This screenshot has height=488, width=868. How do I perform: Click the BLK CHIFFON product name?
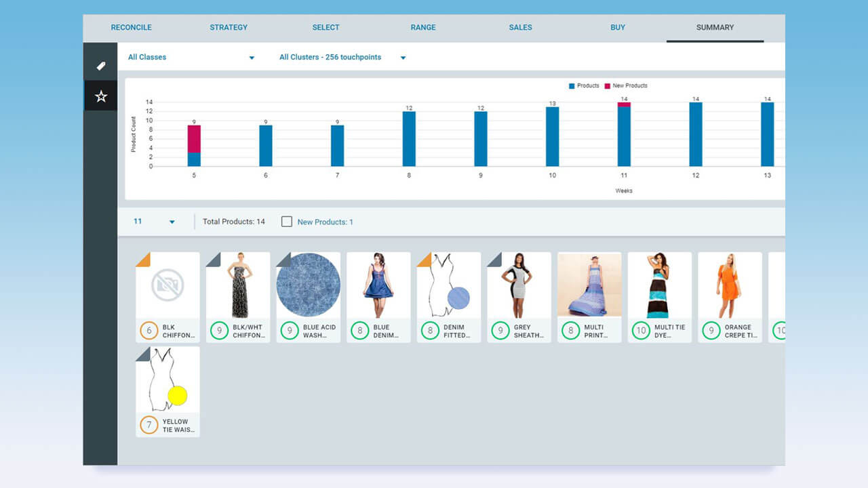click(178, 331)
